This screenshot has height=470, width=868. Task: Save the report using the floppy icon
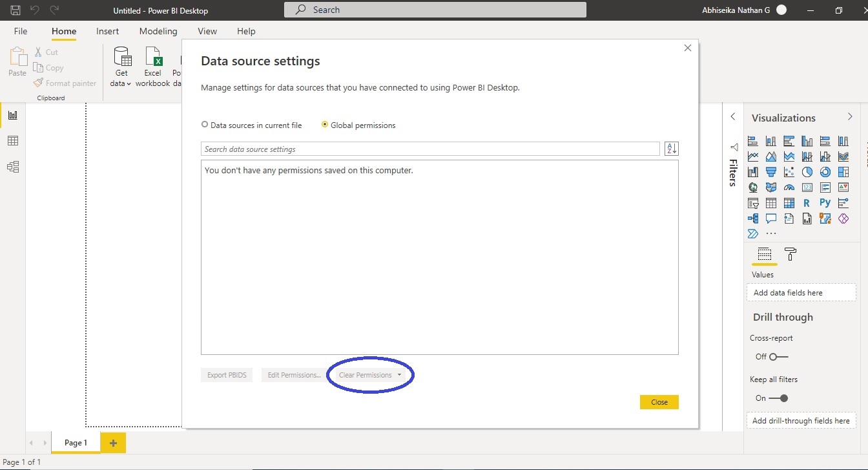coord(15,10)
